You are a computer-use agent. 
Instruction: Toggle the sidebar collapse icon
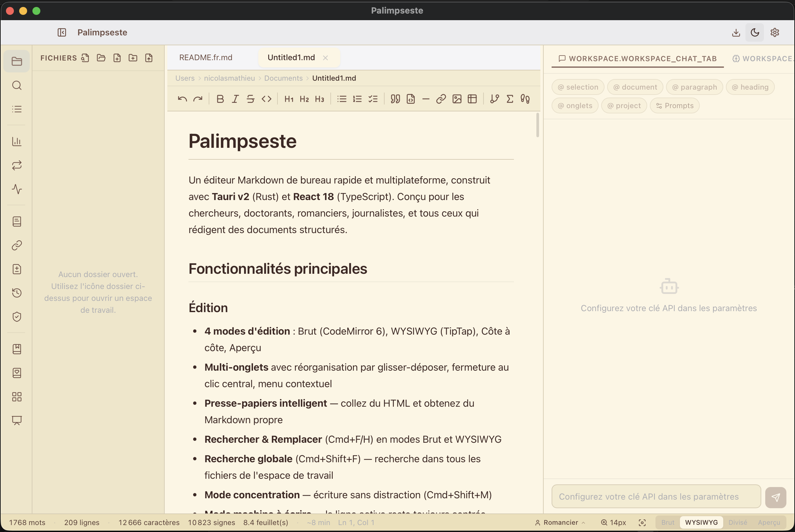point(62,33)
